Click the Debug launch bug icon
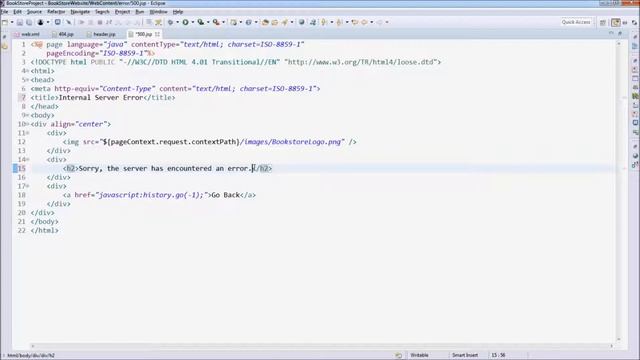This screenshot has height=360, width=640. (170, 22)
